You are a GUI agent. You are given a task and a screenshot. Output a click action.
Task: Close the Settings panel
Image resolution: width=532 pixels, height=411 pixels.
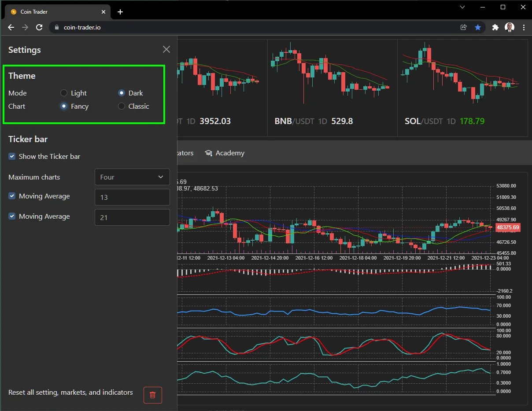(166, 49)
